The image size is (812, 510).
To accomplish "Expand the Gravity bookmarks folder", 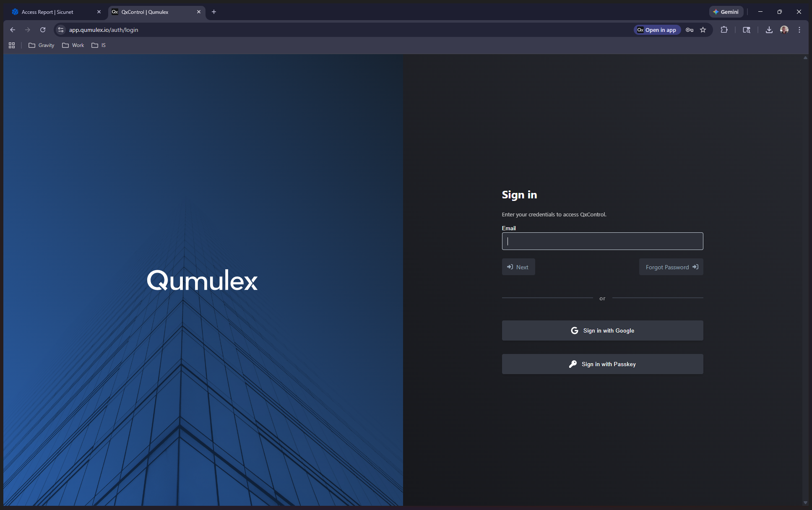I will [x=42, y=45].
